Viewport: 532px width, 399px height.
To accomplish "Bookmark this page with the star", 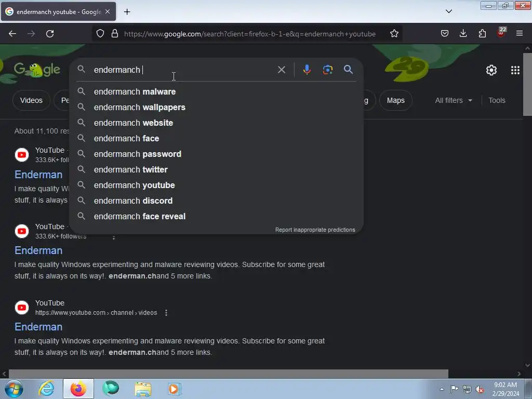I will point(394,34).
